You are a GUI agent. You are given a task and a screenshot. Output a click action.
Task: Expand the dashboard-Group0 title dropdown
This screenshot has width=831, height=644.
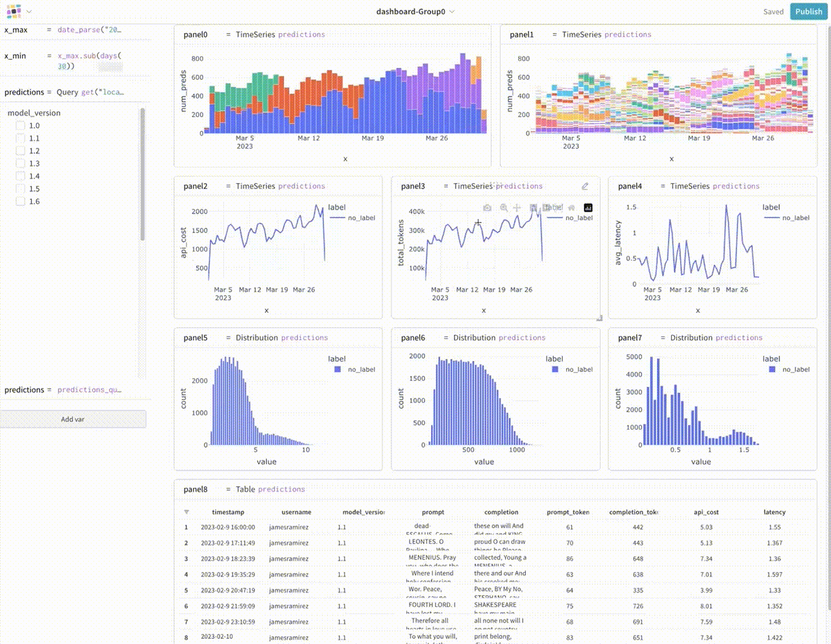pos(452,12)
